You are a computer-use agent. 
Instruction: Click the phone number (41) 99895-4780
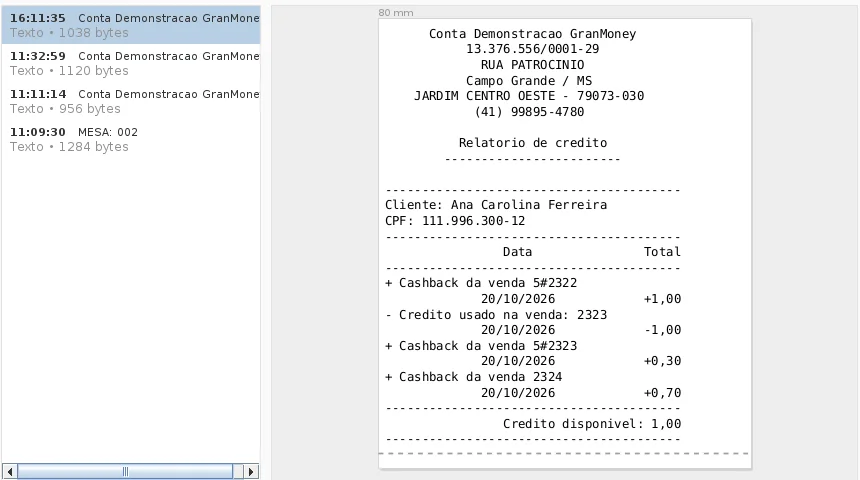(x=529, y=112)
